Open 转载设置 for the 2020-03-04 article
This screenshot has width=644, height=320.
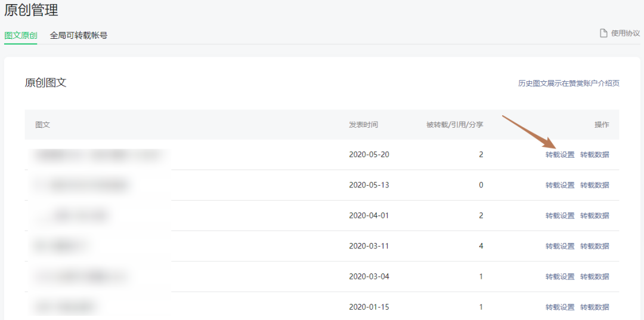(x=560, y=276)
